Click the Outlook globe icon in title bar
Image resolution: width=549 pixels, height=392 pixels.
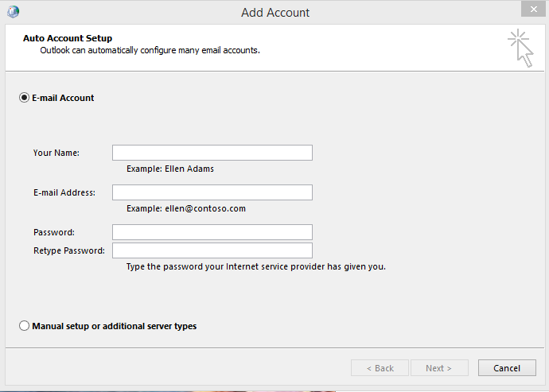13,12
